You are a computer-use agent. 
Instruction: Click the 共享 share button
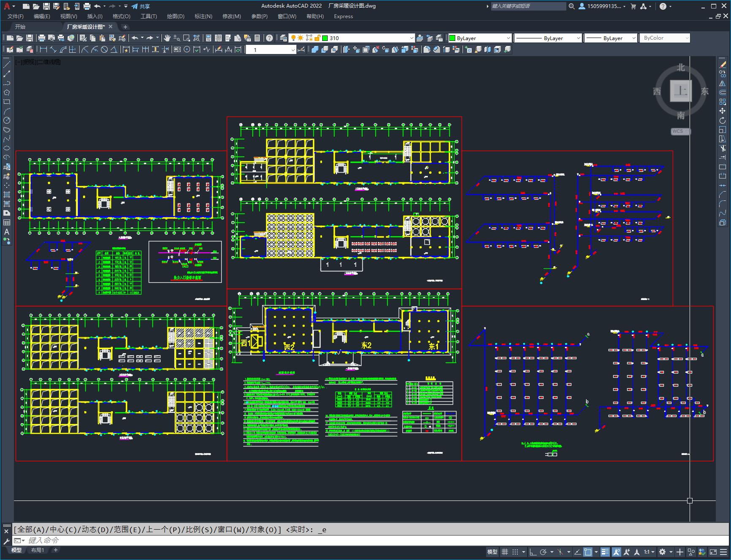tap(141, 6)
